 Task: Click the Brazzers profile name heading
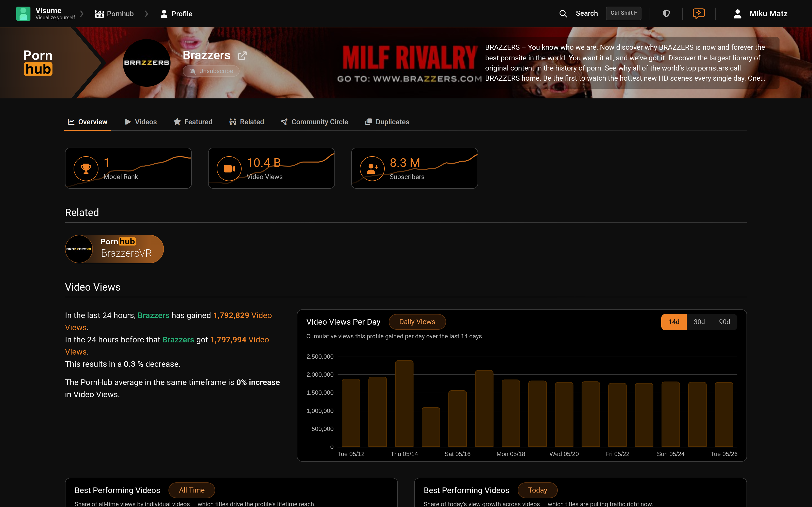(x=207, y=55)
